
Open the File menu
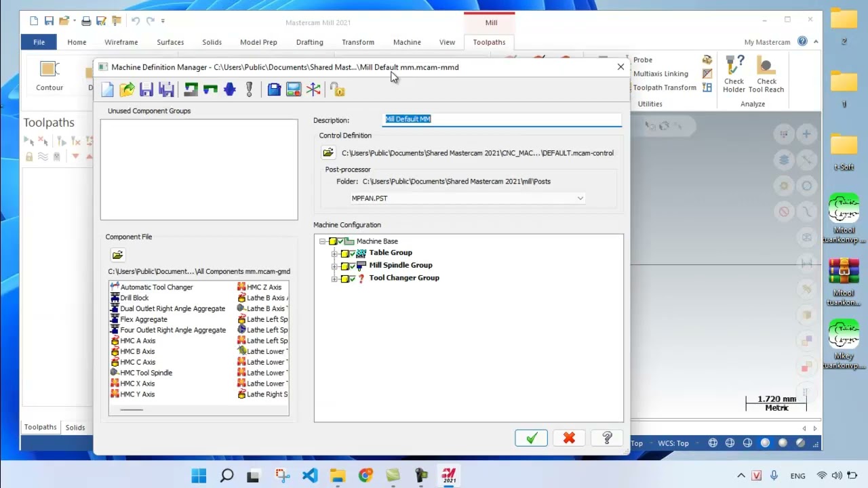point(39,42)
